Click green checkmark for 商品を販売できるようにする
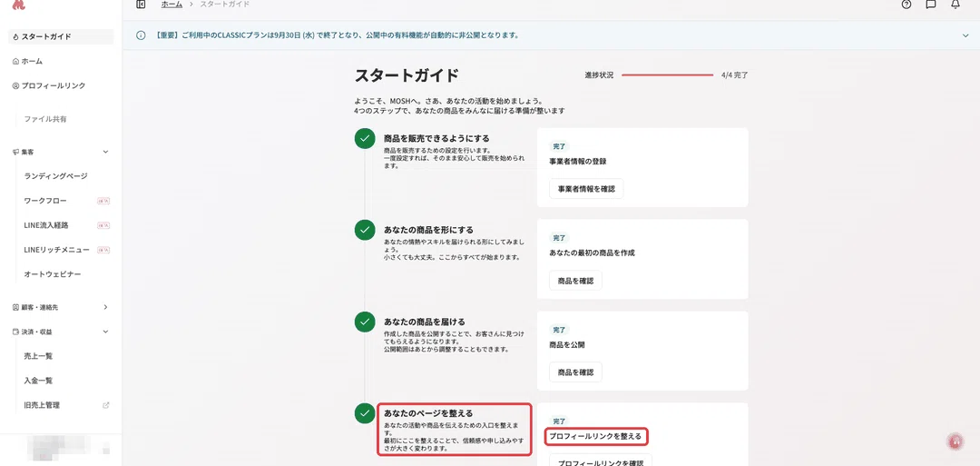 (x=365, y=139)
